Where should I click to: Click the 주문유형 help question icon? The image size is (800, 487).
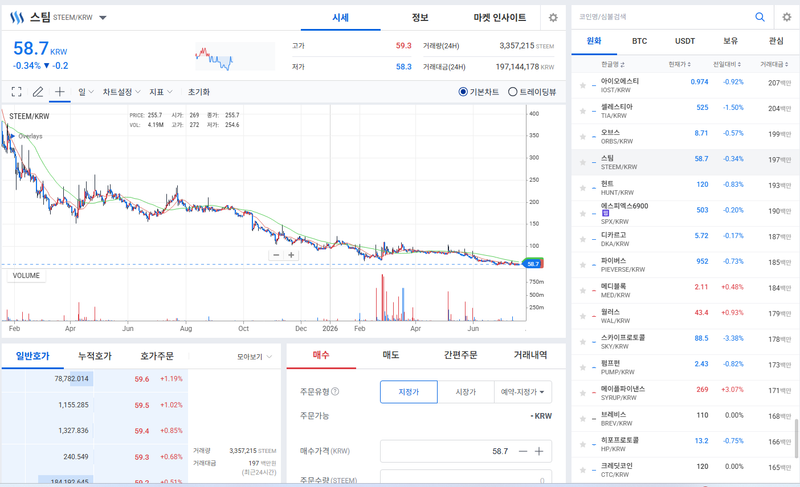pos(335,392)
